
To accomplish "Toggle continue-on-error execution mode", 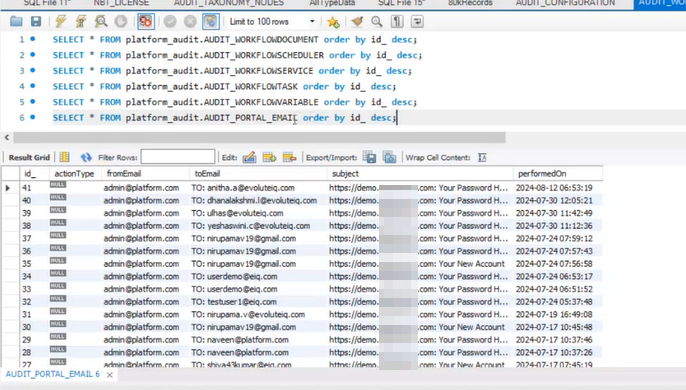I will 145,21.
